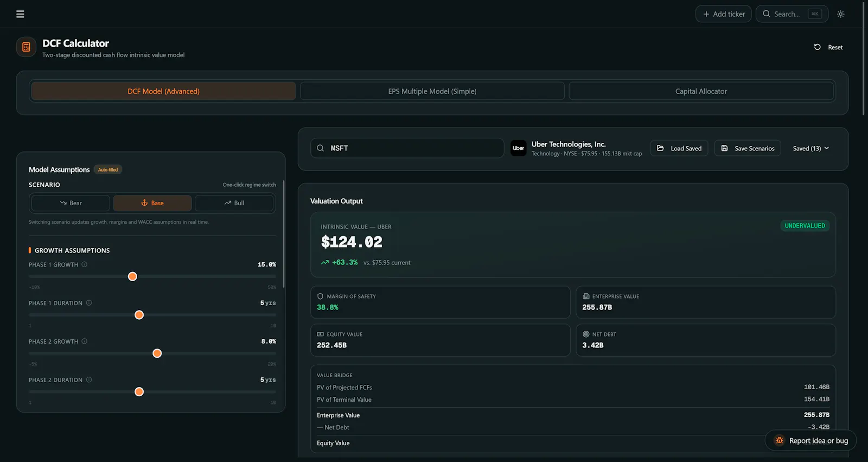Select the Bull scenario
Screen dimensions: 868x462
pyautogui.click(x=234, y=203)
